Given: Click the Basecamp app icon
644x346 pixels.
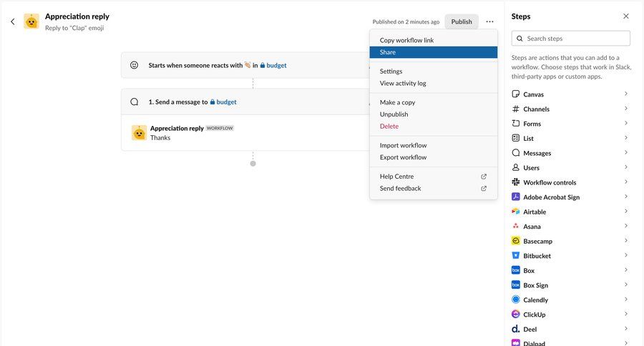Looking at the screenshot, I should (516, 241).
